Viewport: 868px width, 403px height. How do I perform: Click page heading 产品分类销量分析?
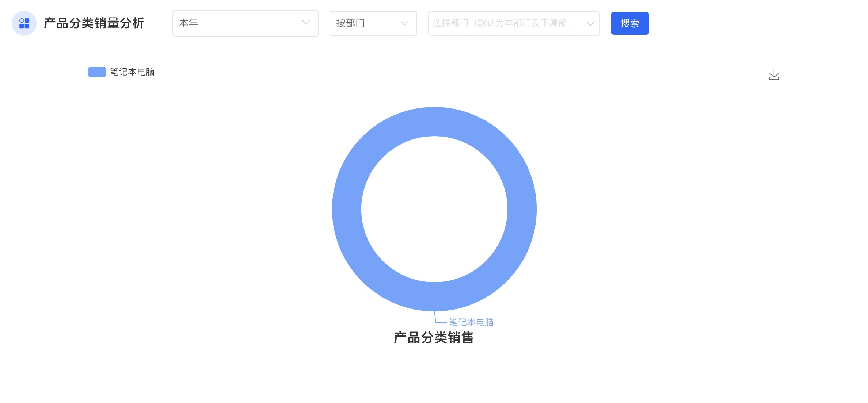(94, 23)
